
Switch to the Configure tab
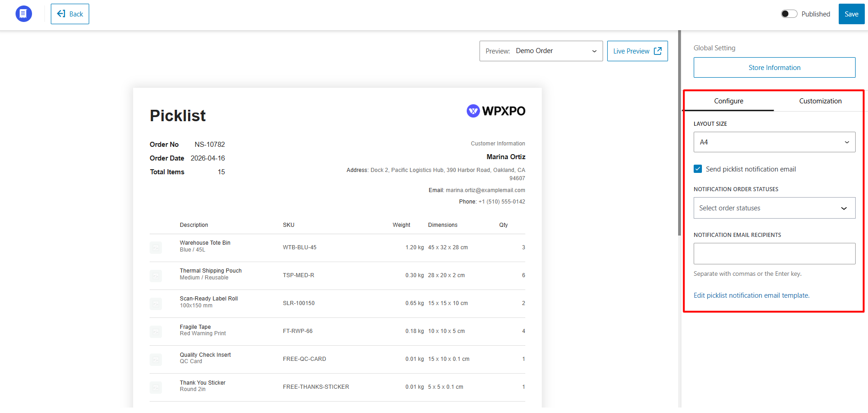pos(728,101)
